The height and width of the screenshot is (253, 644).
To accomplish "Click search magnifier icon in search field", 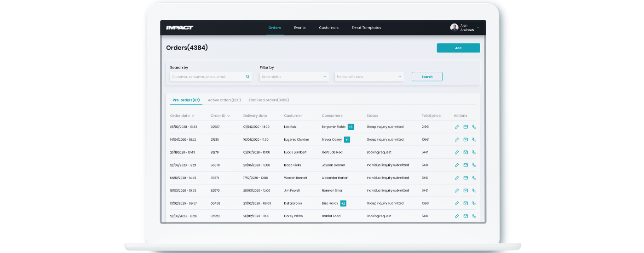I will (247, 77).
